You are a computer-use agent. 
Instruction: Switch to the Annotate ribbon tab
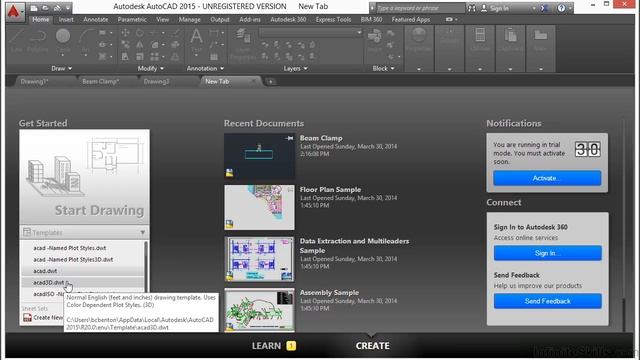click(x=96, y=19)
